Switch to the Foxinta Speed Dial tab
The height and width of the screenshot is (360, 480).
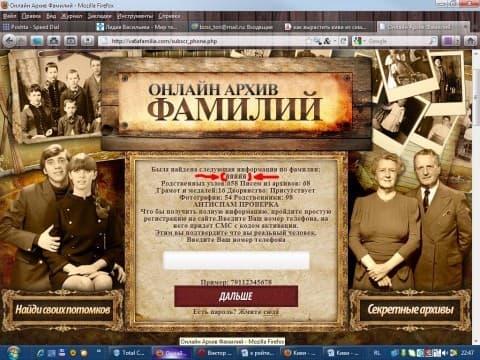(47, 27)
